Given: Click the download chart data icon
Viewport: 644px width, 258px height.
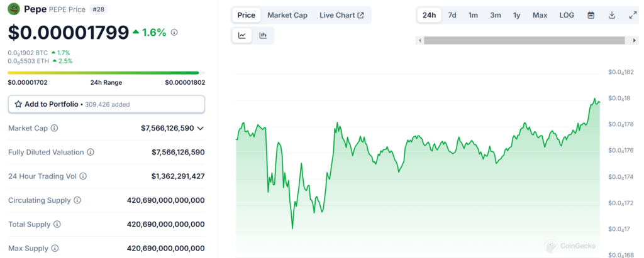Looking at the screenshot, I should coord(611,15).
